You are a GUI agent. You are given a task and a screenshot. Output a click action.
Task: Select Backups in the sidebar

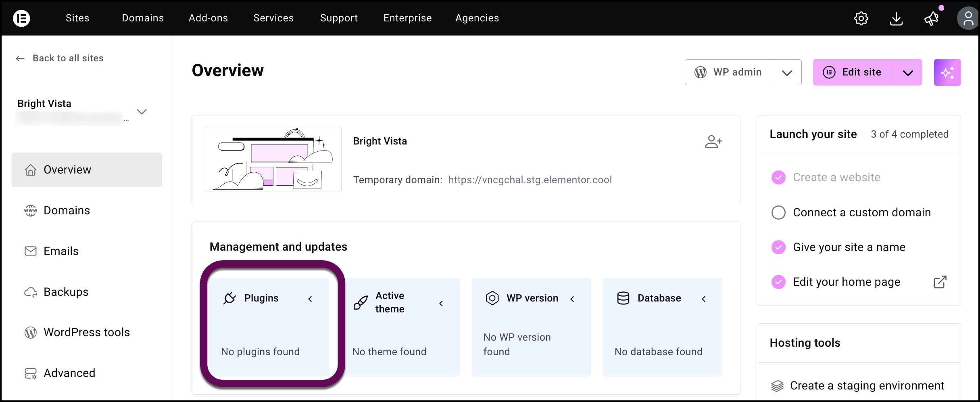pos(65,291)
